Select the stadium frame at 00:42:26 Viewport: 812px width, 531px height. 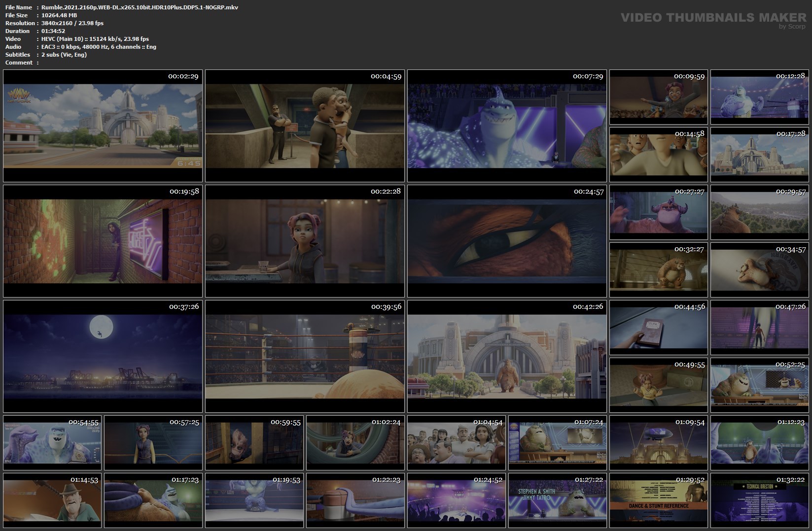[x=507, y=357]
